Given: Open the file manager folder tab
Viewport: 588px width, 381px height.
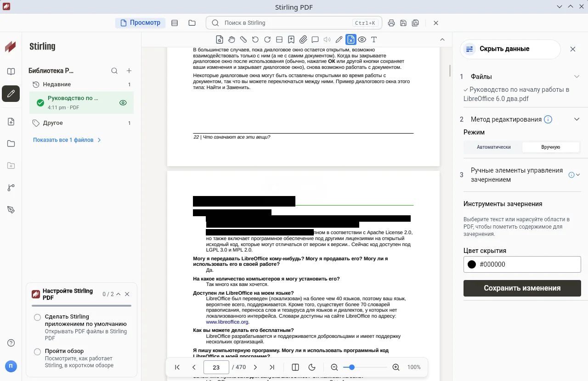Looking at the screenshot, I should 192,23.
